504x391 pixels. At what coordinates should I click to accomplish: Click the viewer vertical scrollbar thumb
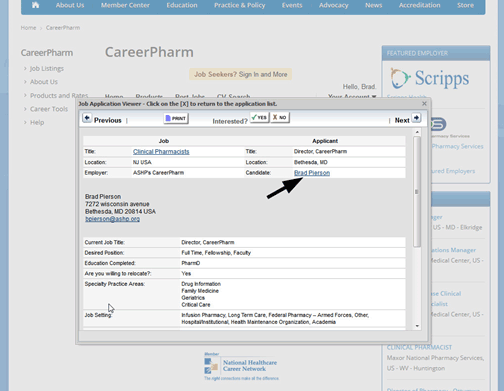417,192
